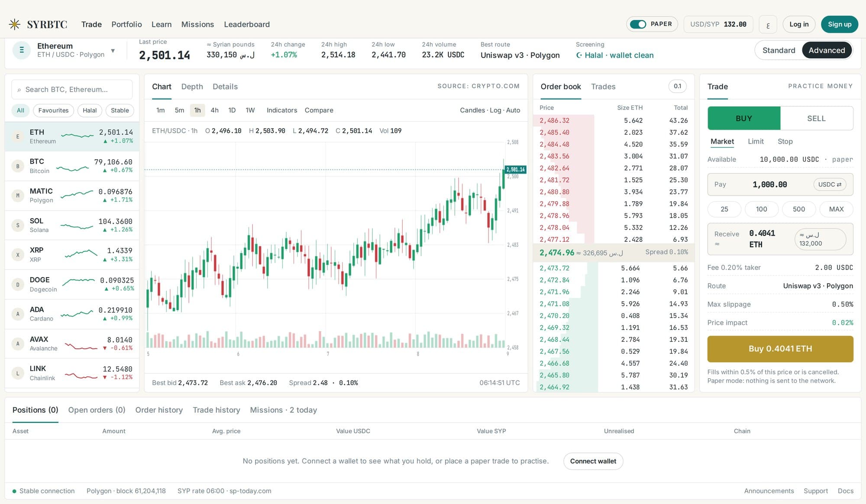Viewport: 866px width, 504px height.
Task: Click the Search BTC, Ethereum input field
Action: (72, 90)
